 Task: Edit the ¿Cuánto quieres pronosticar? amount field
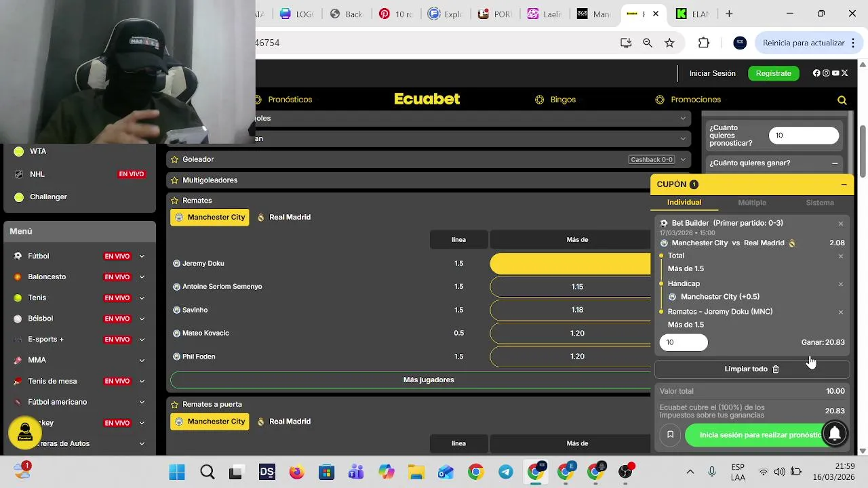click(x=804, y=136)
